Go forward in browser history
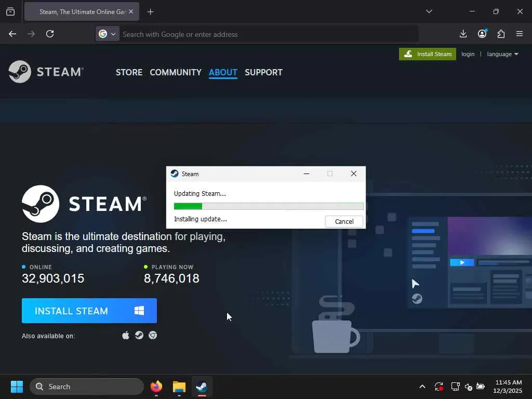The height and width of the screenshot is (399, 532). coord(31,34)
